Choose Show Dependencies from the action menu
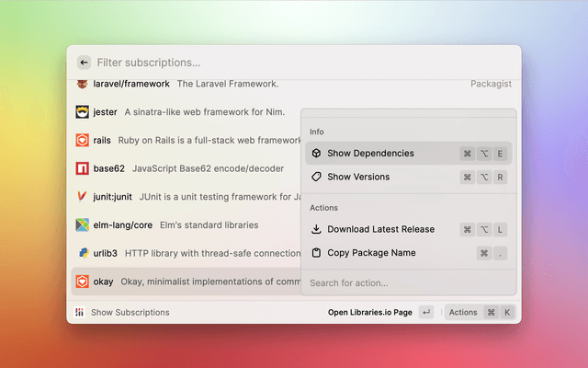This screenshot has height=368, width=588. pyautogui.click(x=370, y=154)
